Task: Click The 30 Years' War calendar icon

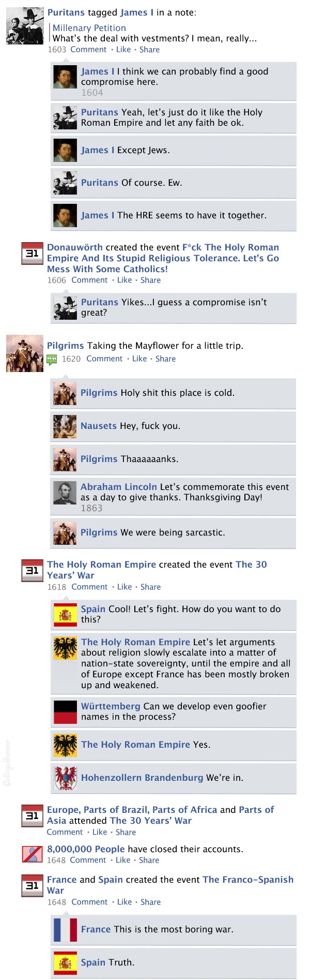Action: pos(32,571)
